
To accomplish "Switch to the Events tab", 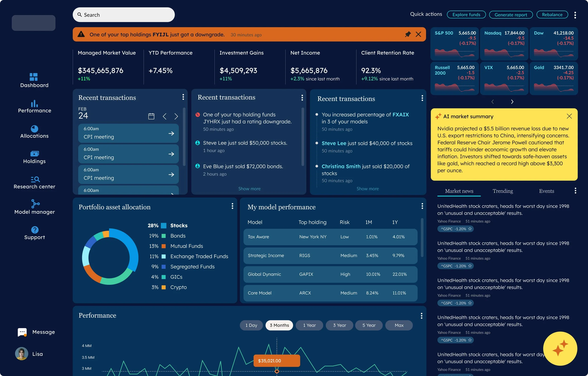I will point(546,191).
